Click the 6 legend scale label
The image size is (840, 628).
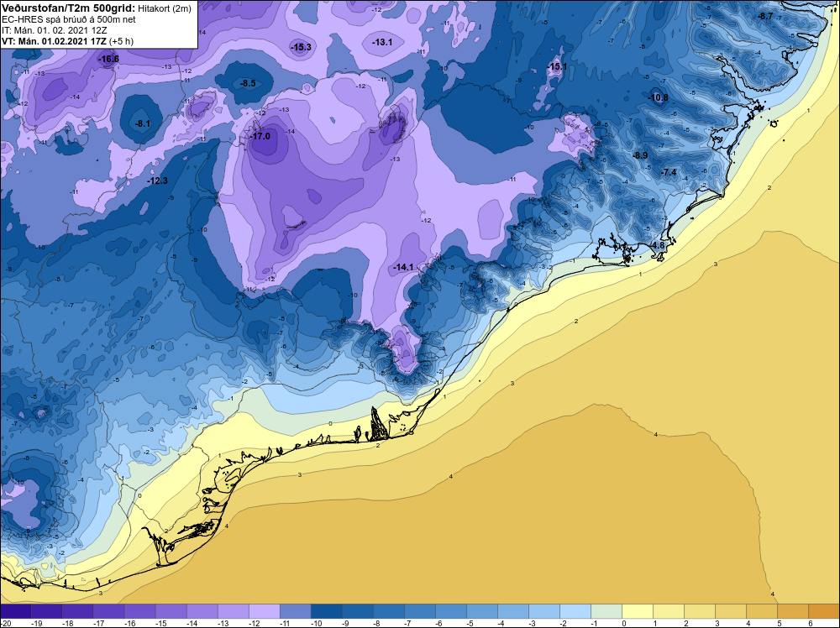tap(811, 623)
